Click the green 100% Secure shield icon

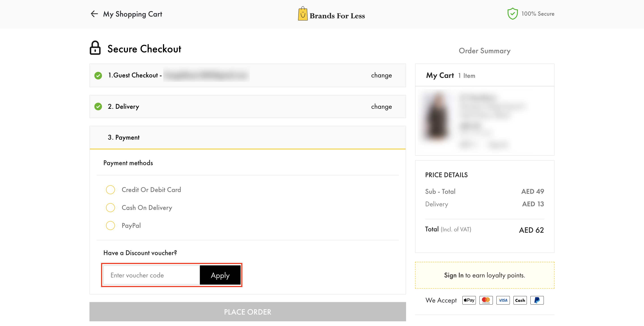click(x=512, y=14)
